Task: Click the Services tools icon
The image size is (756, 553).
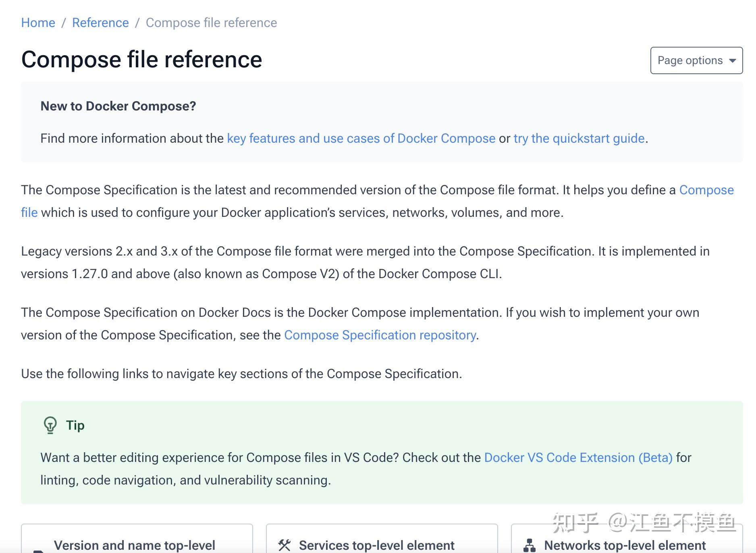Action: [x=285, y=545]
